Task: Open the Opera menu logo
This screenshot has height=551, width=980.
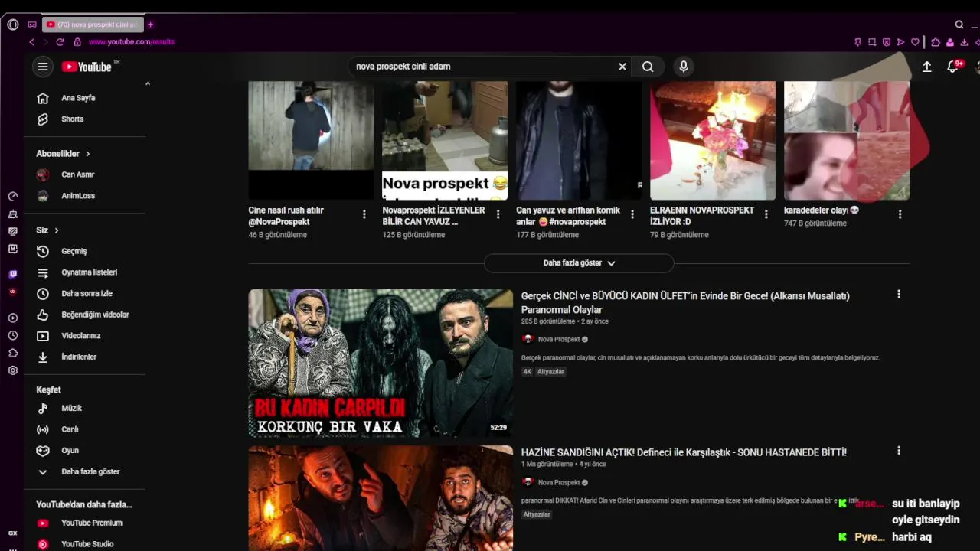Action: click(x=12, y=24)
